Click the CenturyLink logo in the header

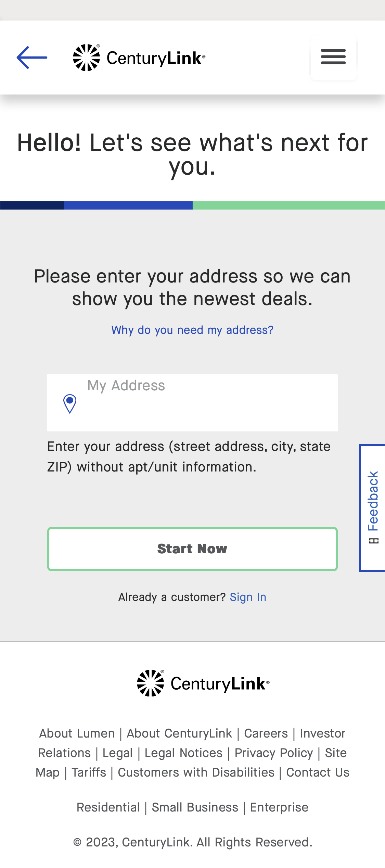138,58
